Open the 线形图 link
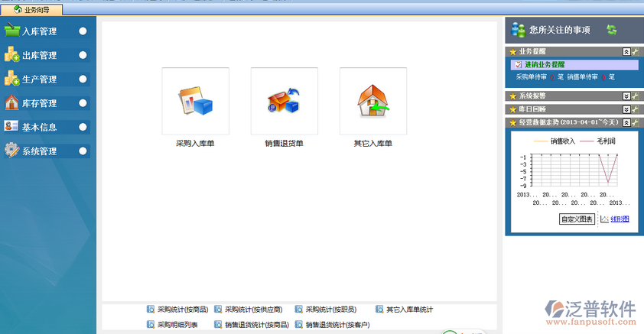This screenshot has height=334, width=644. 620,219
